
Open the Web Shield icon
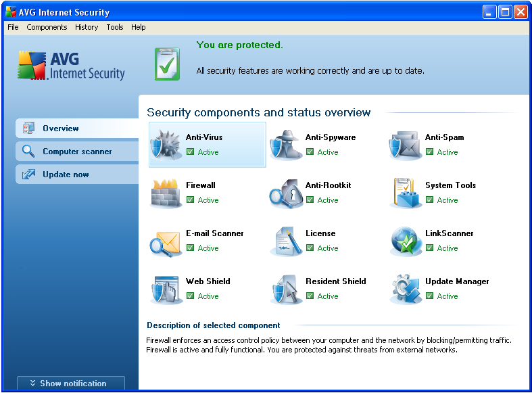(x=165, y=290)
